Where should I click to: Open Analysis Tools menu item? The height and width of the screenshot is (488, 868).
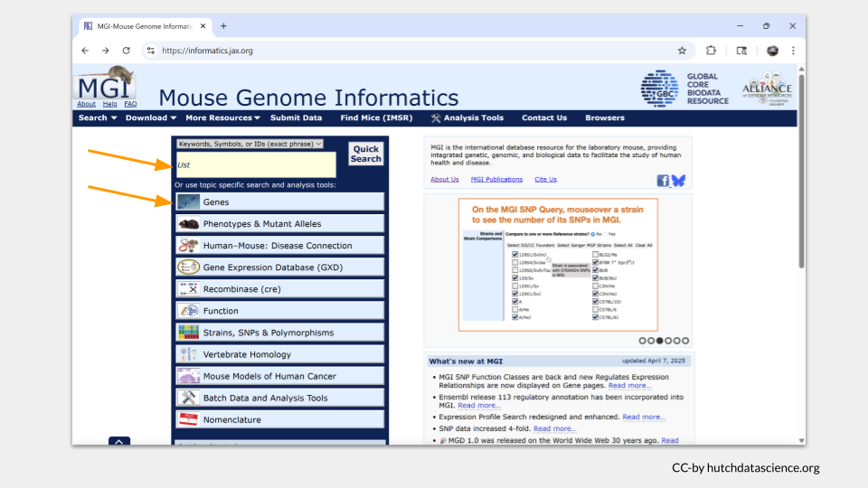[467, 117]
